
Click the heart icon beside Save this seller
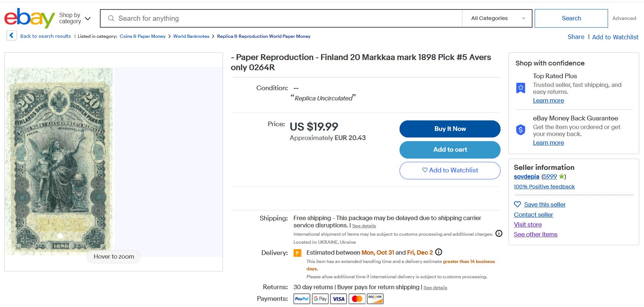coord(518,204)
